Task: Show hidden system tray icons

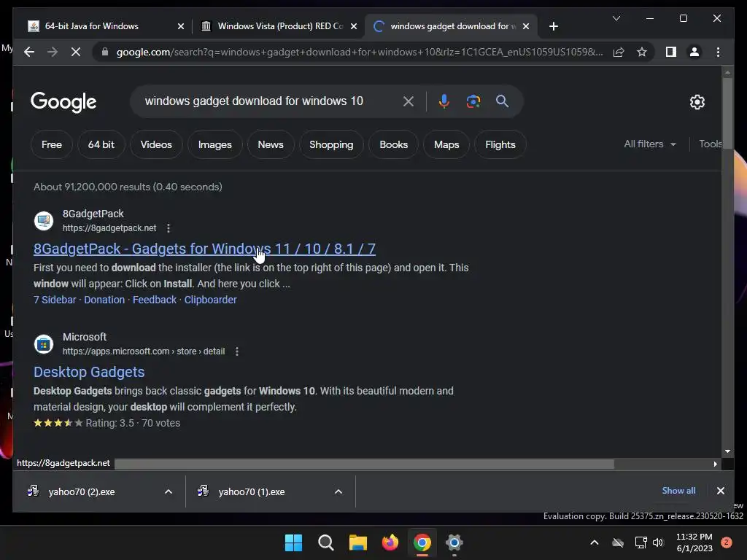Action: click(x=594, y=542)
